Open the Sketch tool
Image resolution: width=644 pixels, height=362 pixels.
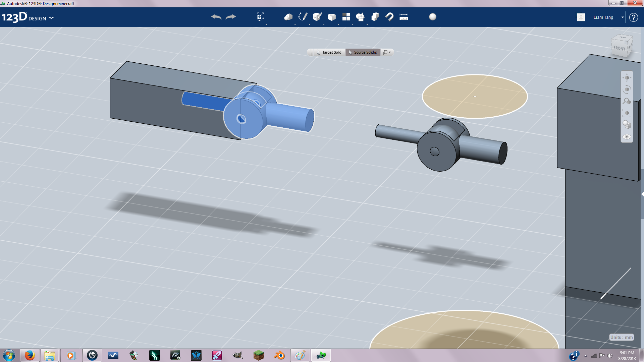303,17
